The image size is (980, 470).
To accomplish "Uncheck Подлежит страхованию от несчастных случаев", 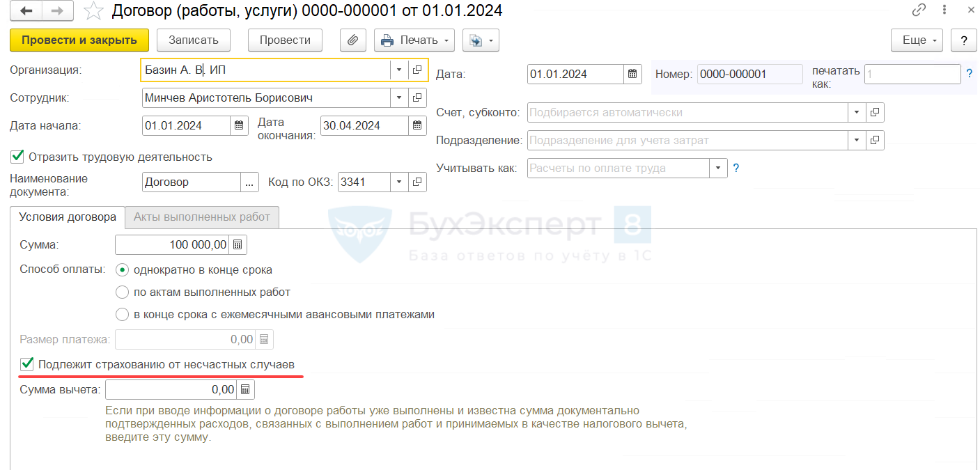I will coord(27,363).
